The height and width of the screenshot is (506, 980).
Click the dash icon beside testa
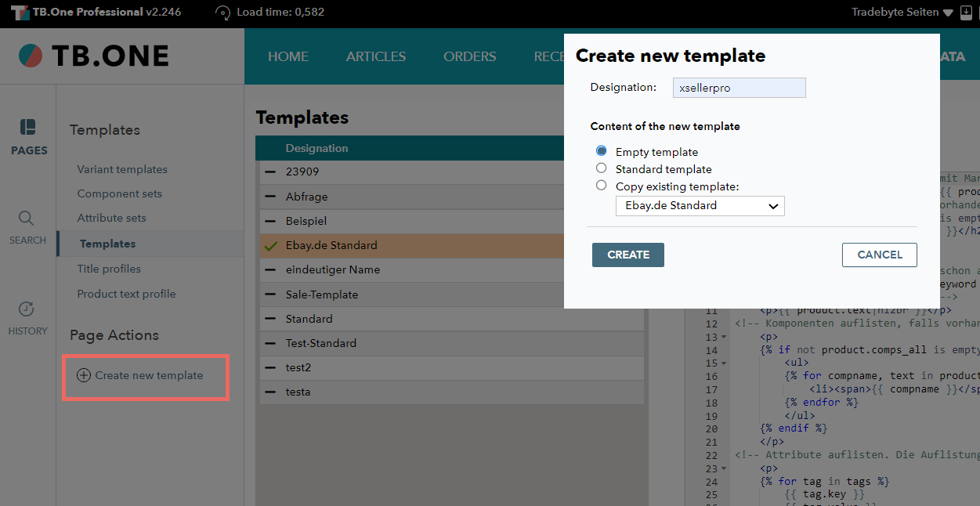(x=271, y=392)
